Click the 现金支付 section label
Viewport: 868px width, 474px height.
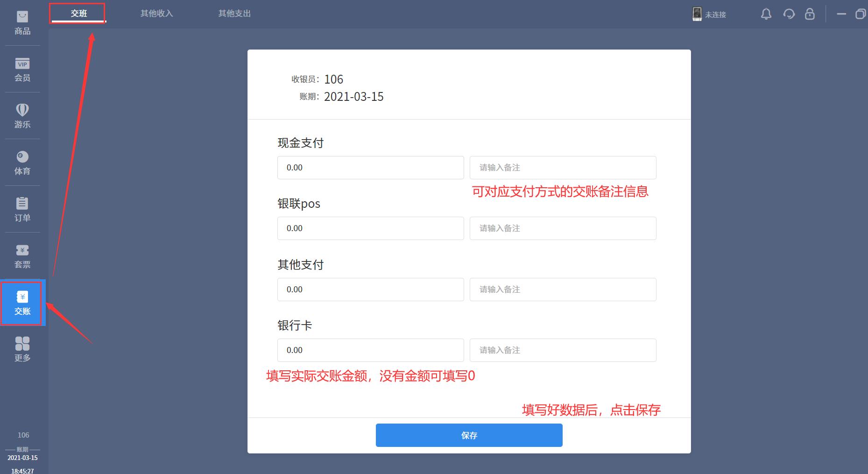(x=301, y=143)
